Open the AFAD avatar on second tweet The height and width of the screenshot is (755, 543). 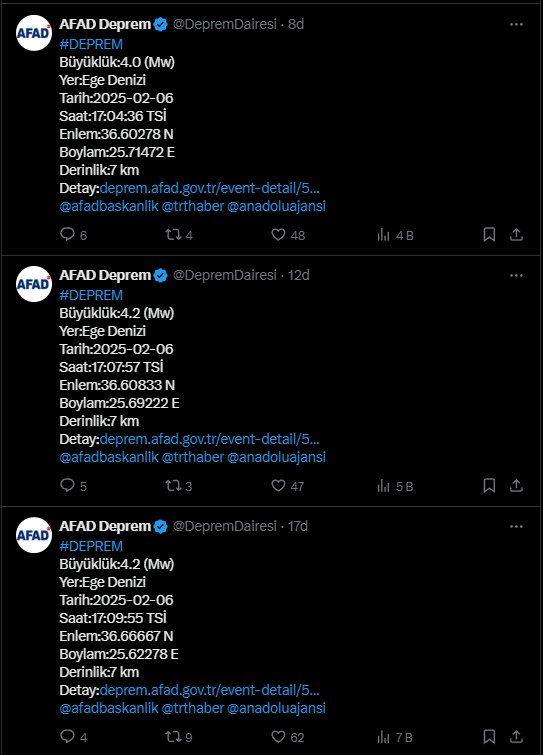point(34,284)
